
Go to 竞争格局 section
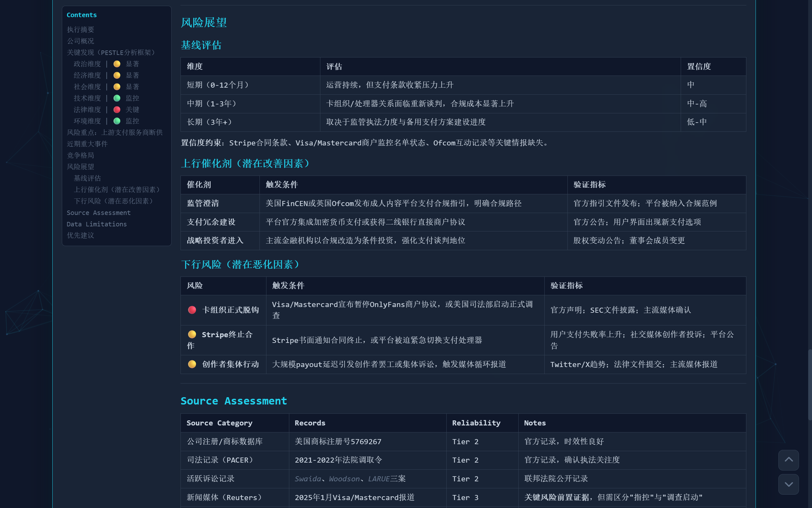coord(81,155)
